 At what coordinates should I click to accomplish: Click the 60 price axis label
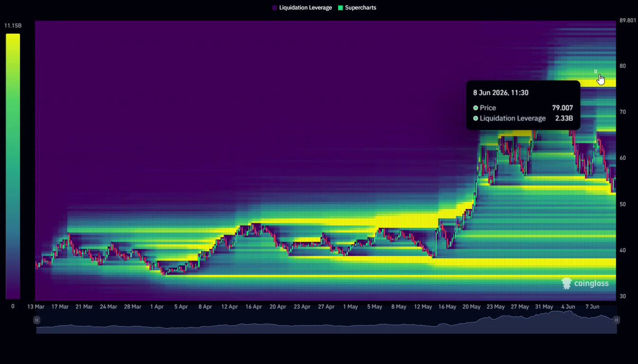[623, 158]
